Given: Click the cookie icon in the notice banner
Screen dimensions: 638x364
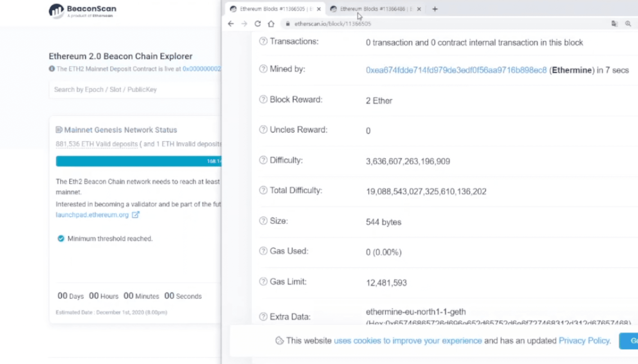Looking at the screenshot, I should [279, 341].
